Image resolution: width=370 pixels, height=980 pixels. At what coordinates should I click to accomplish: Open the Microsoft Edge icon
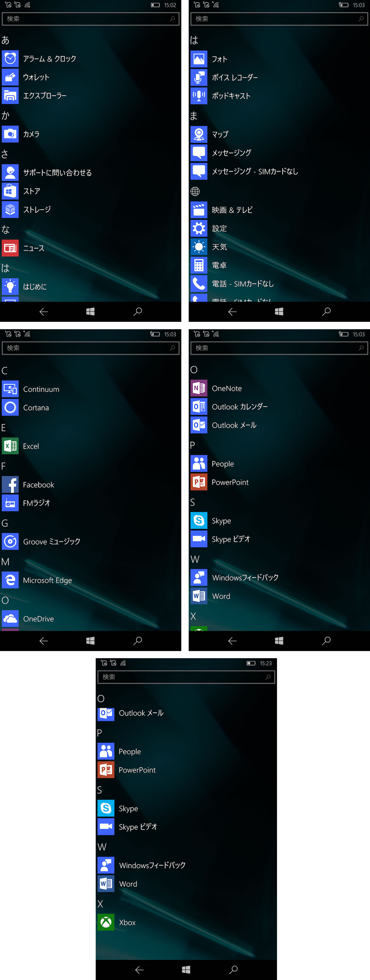point(10,580)
